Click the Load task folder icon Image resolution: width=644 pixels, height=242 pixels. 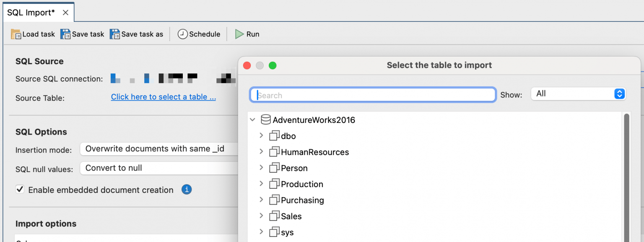point(16,34)
